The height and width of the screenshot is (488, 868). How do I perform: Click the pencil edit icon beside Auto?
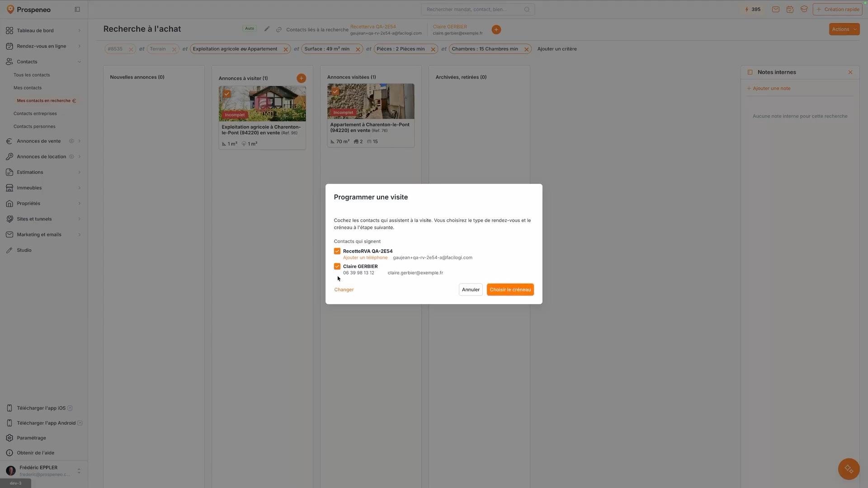(267, 29)
